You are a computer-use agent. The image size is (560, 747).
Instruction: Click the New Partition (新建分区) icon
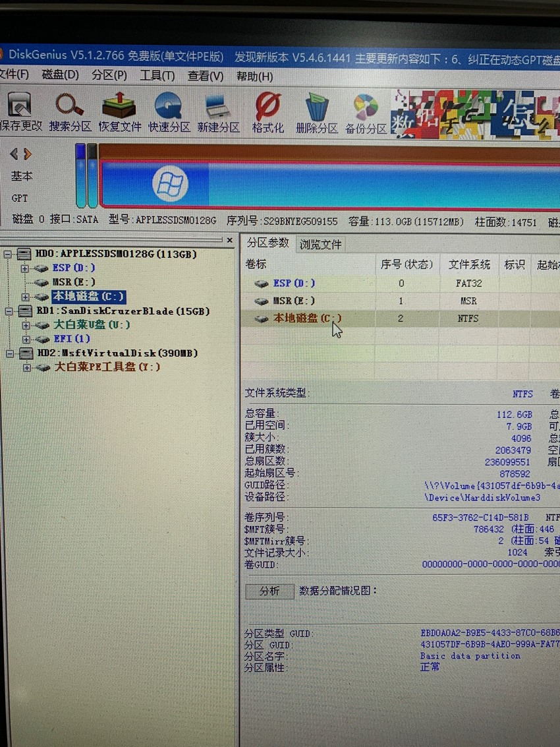pyautogui.click(x=217, y=105)
